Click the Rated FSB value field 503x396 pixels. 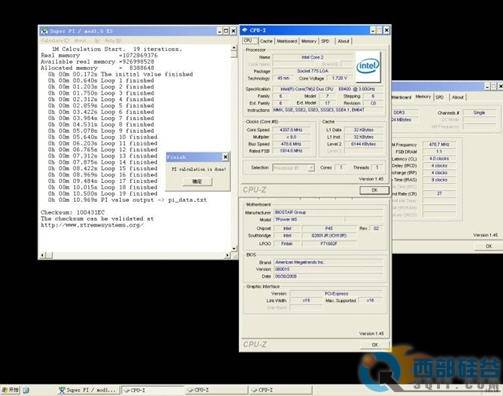tap(291, 151)
